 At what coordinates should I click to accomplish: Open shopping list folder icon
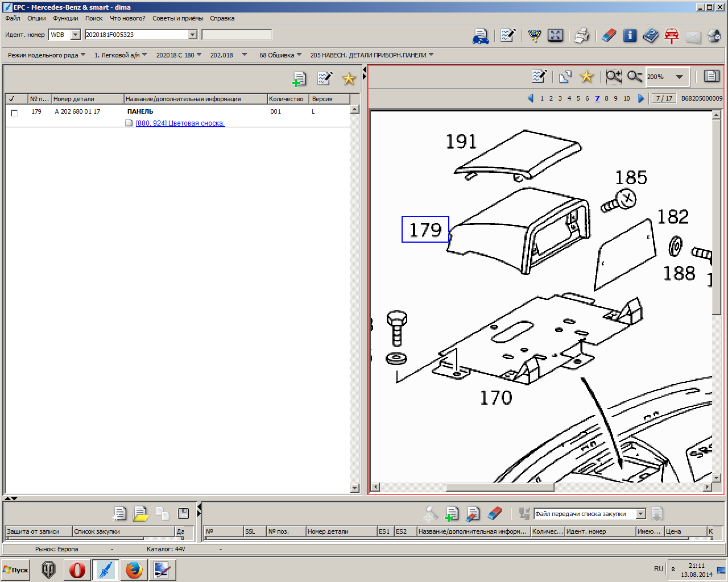tap(140, 514)
